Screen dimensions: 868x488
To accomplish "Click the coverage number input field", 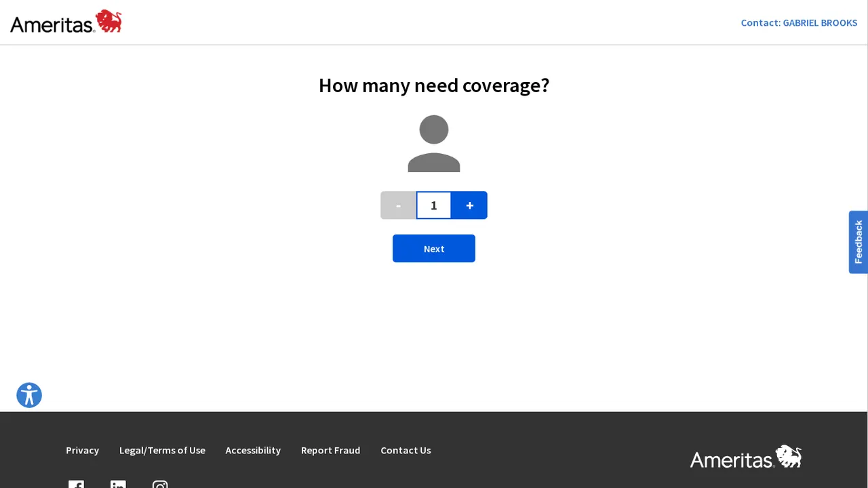I will tap(434, 205).
